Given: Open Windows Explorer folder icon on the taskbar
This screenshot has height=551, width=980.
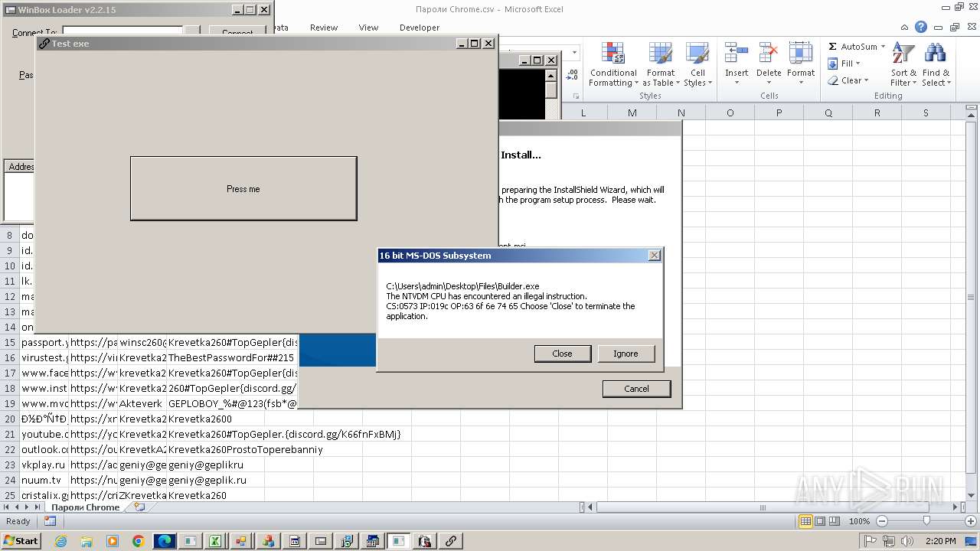Looking at the screenshot, I should tap(87, 541).
